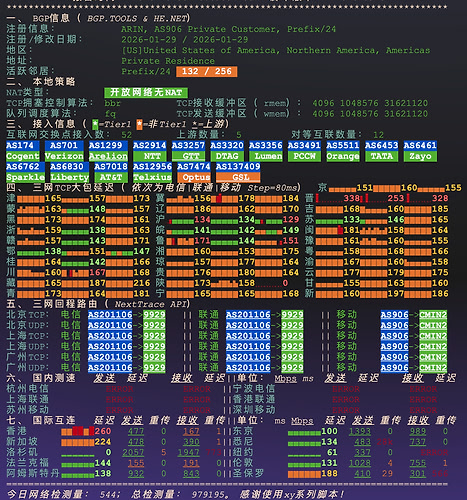Click the AS174 badge
The image size is (467, 500).
(23, 145)
